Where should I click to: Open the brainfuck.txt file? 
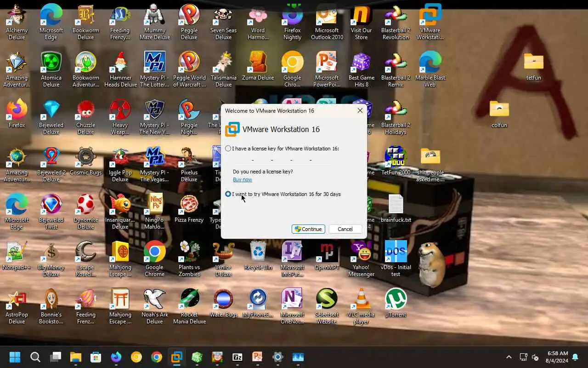396,208
